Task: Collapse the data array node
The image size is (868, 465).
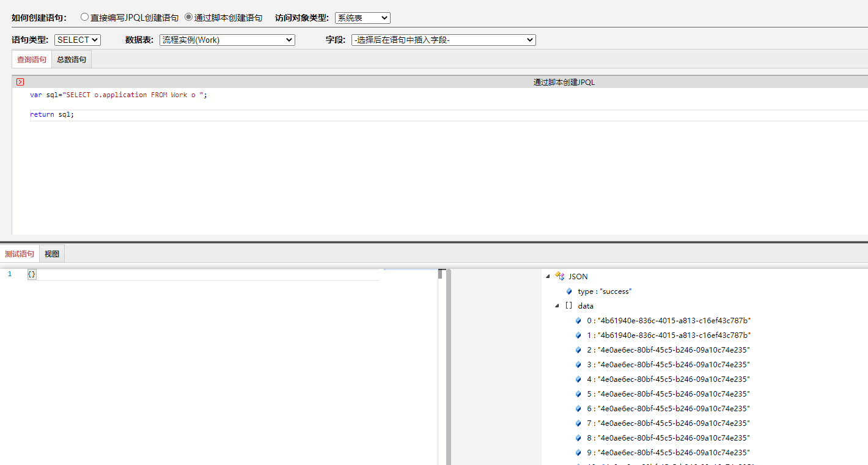Action: 557,306
